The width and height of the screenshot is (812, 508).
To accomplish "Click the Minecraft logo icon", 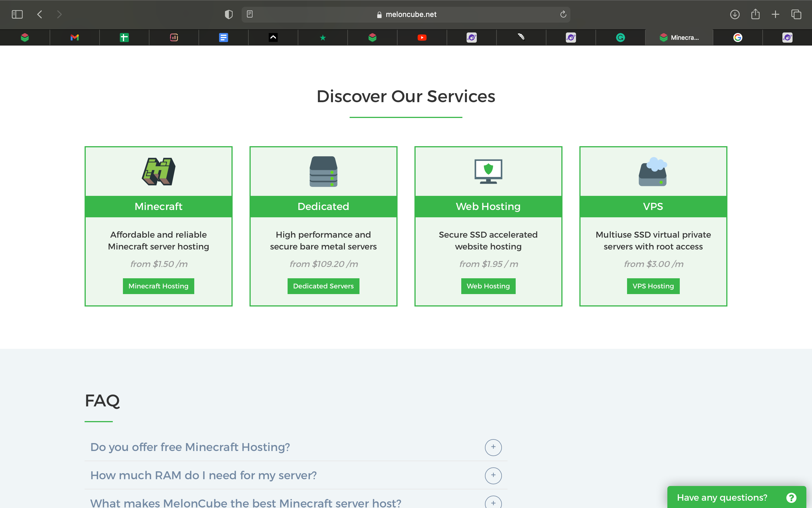I will pos(158,171).
